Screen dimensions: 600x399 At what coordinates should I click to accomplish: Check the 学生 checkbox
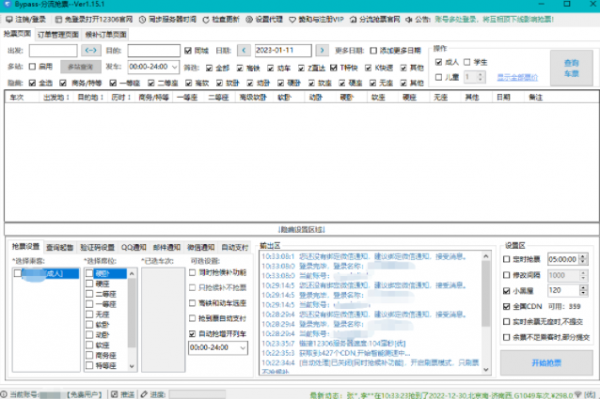click(x=467, y=62)
